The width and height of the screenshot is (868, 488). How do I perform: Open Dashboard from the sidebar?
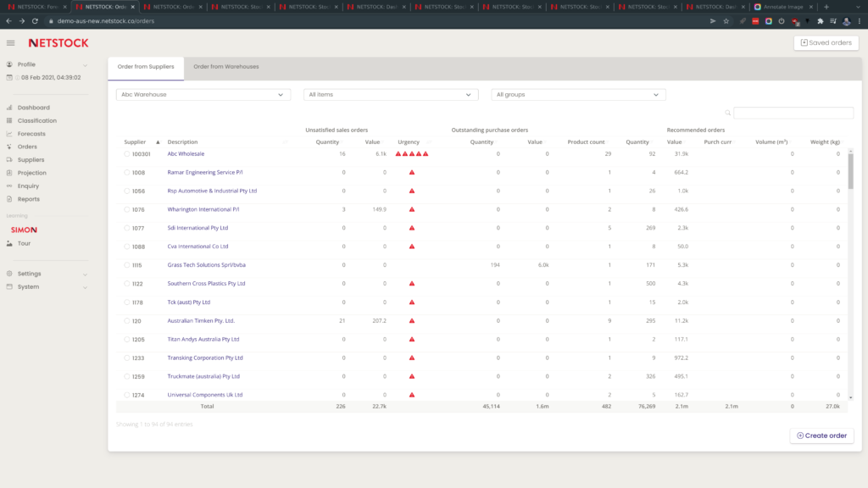click(x=33, y=108)
